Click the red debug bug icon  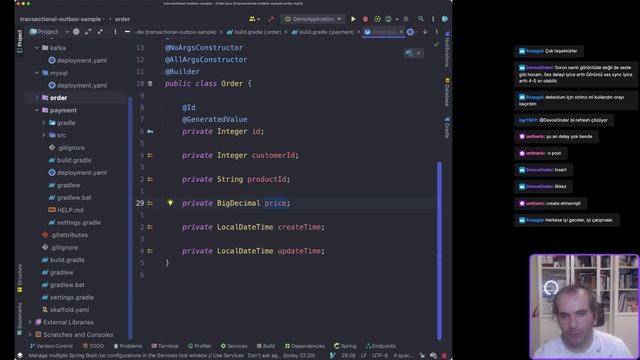point(365,19)
